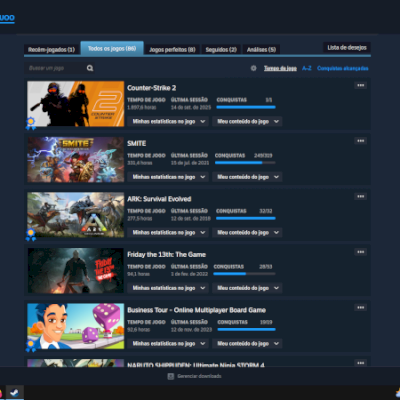Click the Friday the 13th achievements progress bar
This screenshot has height=400, width=400.
click(x=244, y=274)
